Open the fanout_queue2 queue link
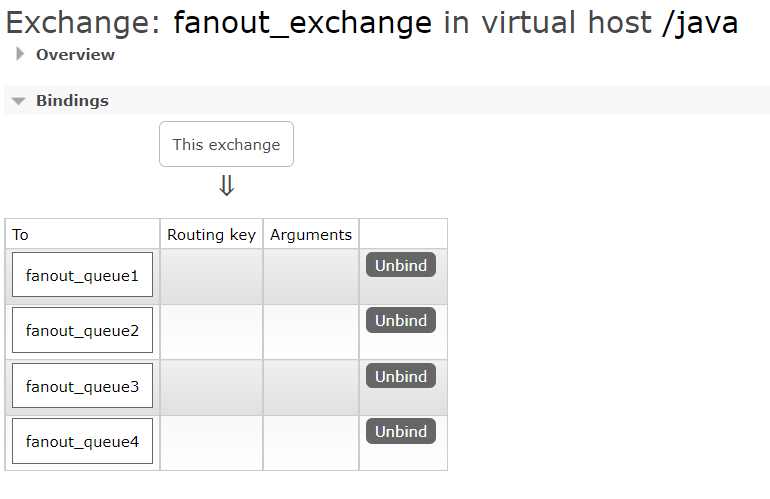This screenshot has height=499, width=770. (x=82, y=330)
